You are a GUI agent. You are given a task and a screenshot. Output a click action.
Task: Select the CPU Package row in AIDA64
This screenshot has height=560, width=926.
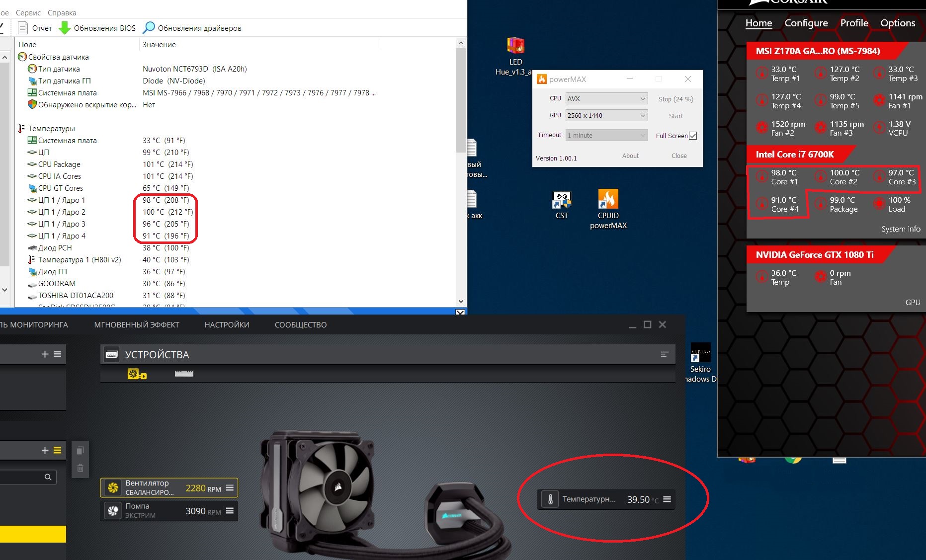pos(235,164)
